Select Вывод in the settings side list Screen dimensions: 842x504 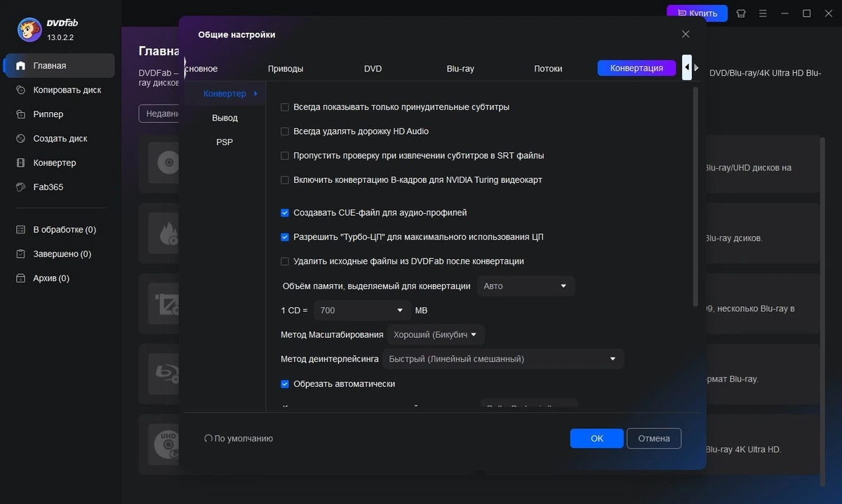point(225,118)
